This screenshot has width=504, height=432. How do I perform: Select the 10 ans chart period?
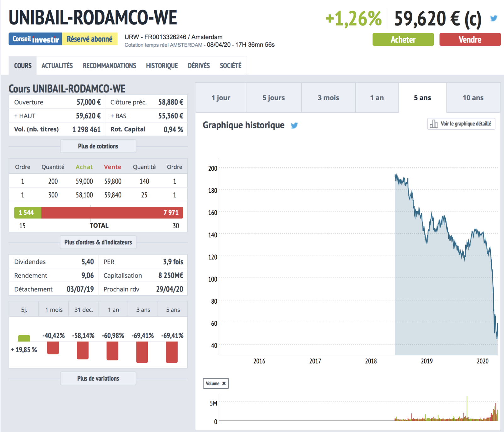[473, 98]
